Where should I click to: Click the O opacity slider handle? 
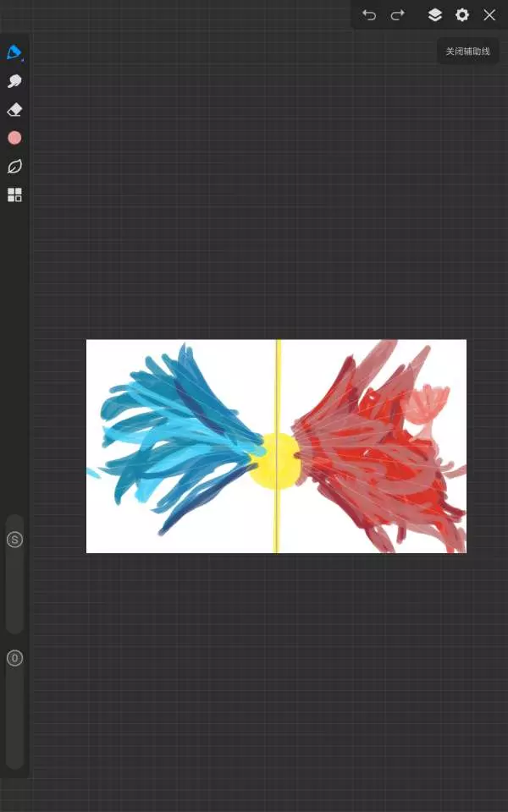(x=14, y=658)
